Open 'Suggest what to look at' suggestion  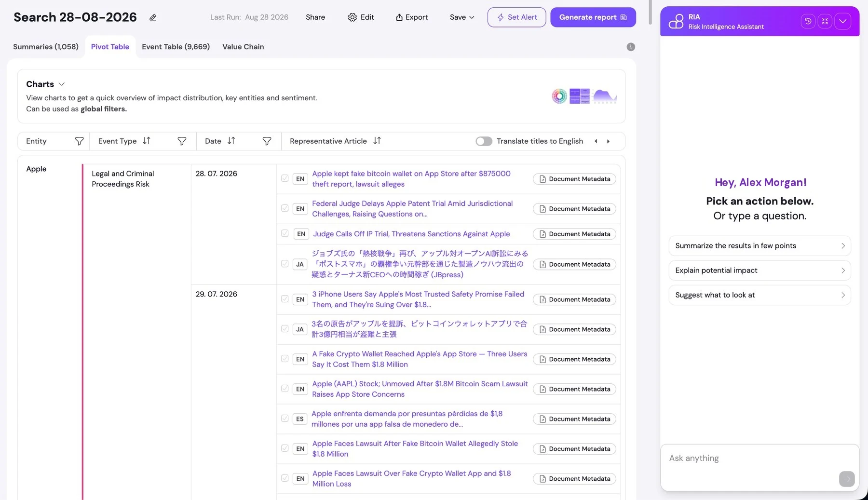coord(760,295)
